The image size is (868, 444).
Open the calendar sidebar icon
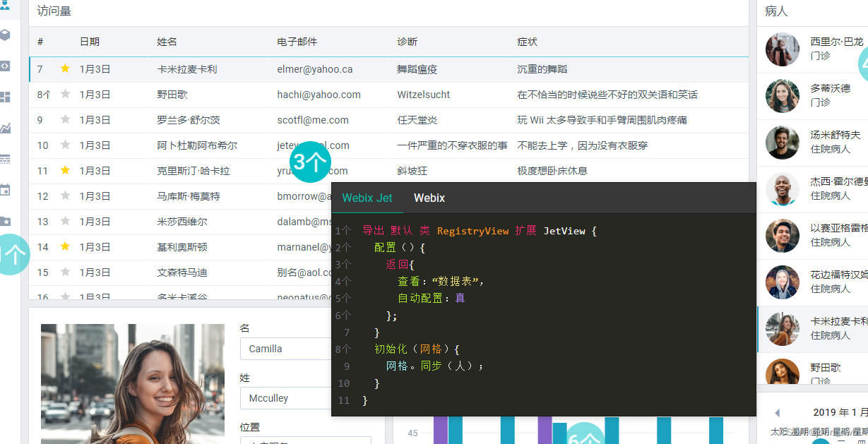click(x=5, y=190)
